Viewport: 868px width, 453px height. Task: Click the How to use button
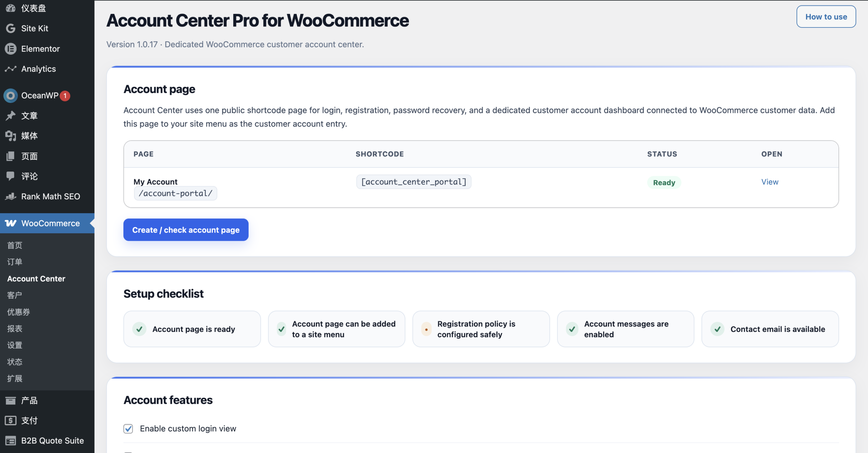(x=826, y=17)
